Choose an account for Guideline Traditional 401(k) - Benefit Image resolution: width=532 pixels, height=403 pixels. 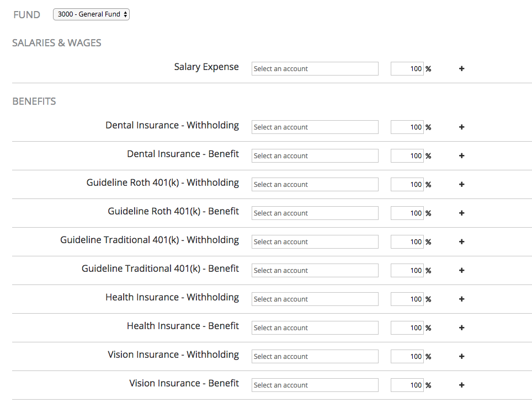pos(315,271)
